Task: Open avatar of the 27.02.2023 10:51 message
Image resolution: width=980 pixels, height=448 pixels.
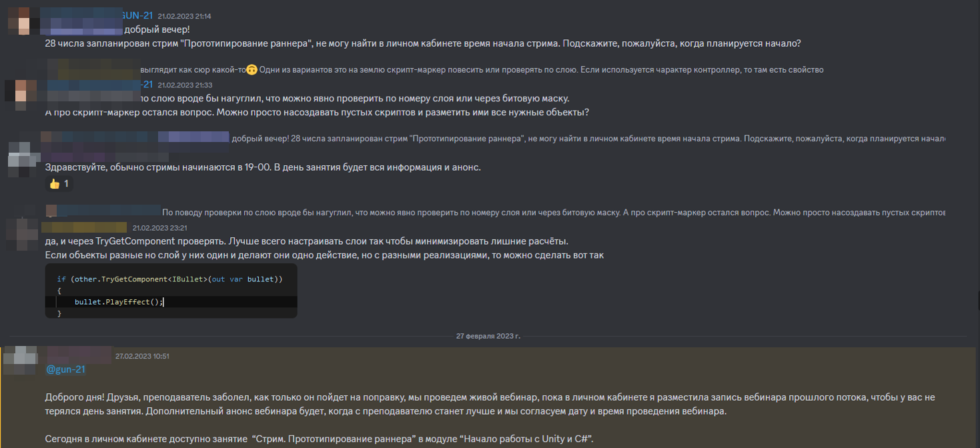Action: (x=21, y=361)
